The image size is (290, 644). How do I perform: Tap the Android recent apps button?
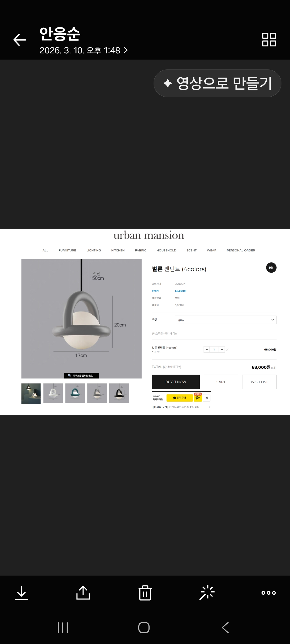63,628
